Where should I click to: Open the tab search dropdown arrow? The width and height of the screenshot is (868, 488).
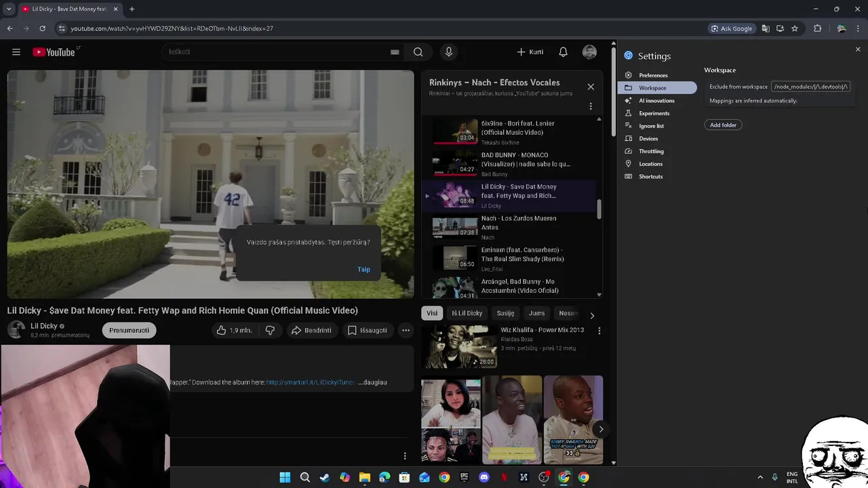[9, 9]
